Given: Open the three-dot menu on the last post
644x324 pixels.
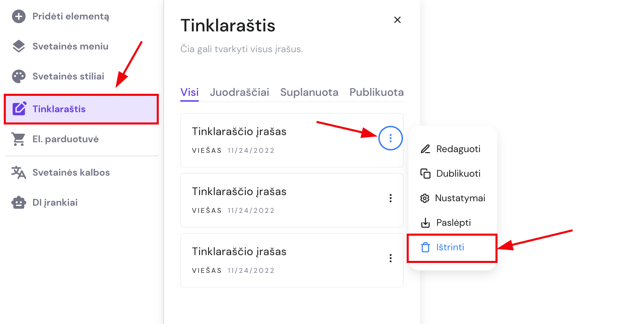Looking at the screenshot, I should (390, 258).
